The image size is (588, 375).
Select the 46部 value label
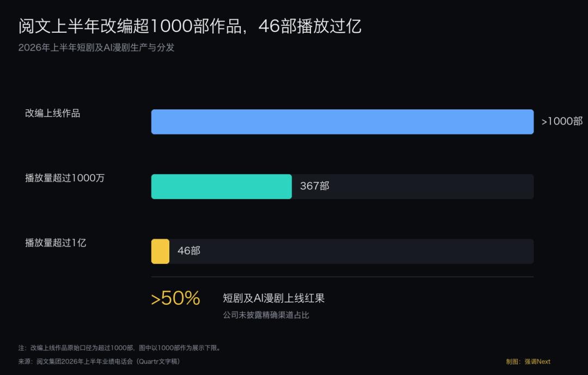coord(188,250)
